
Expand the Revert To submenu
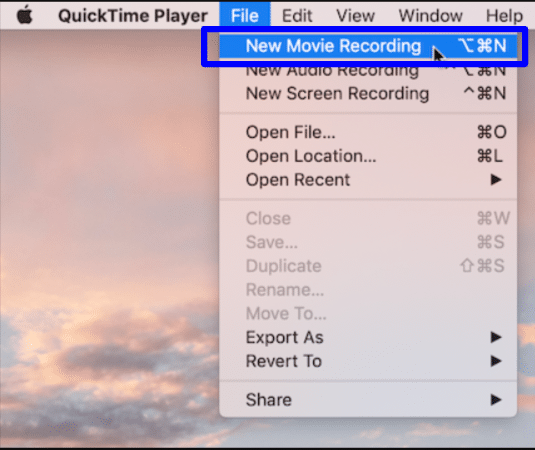(368, 361)
